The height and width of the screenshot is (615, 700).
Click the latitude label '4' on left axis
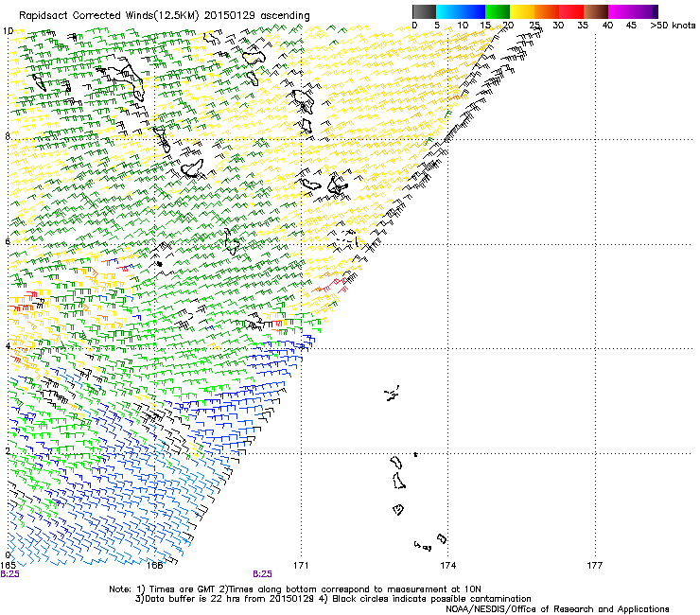point(8,346)
